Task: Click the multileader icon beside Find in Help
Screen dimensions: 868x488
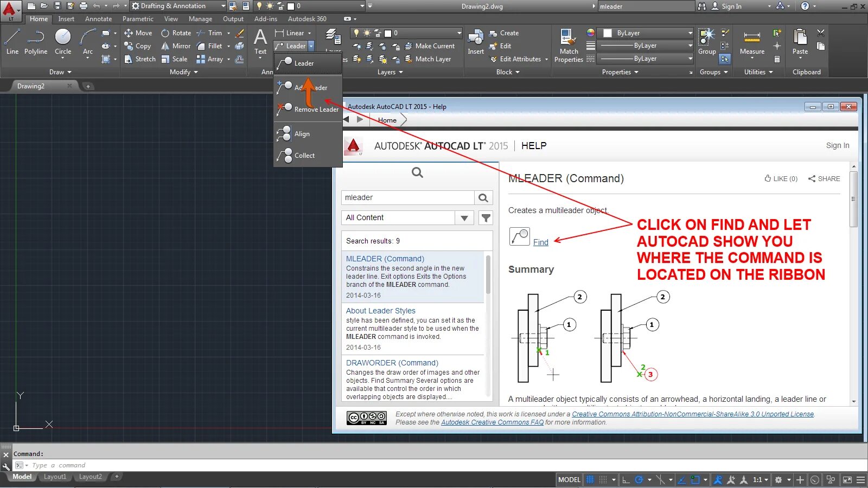Action: coord(520,236)
